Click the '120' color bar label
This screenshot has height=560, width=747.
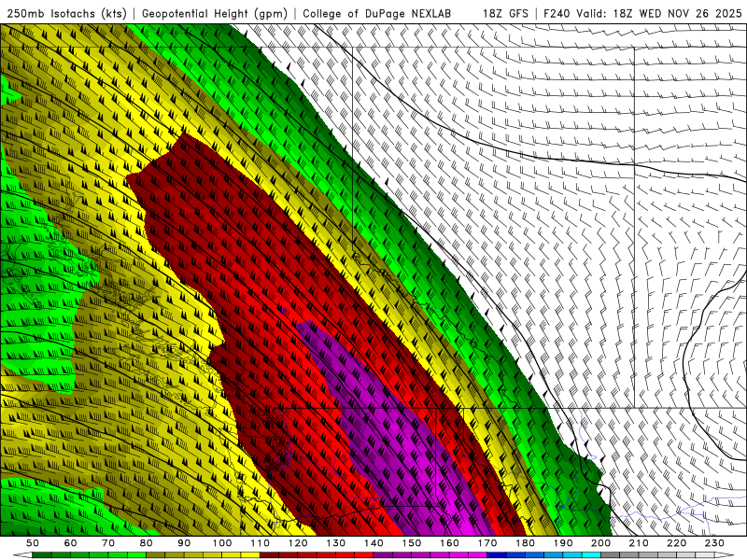[x=298, y=543]
